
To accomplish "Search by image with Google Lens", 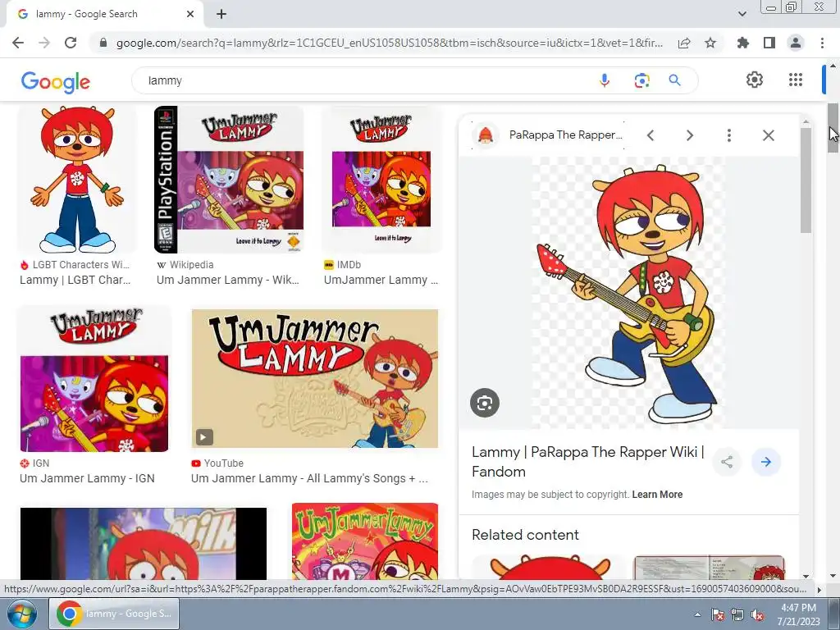I will tap(641, 80).
